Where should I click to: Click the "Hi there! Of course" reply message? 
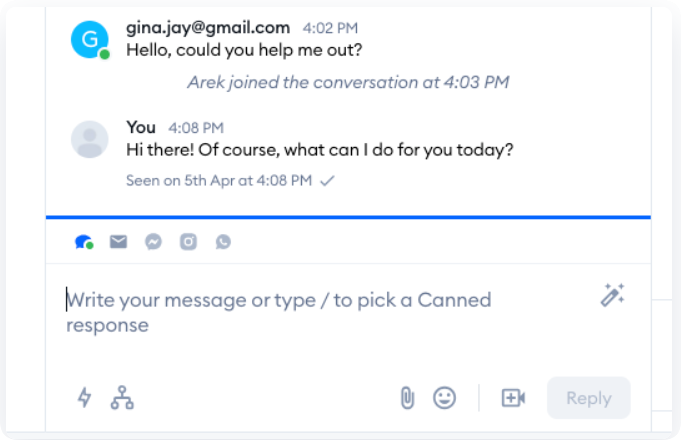coord(320,151)
